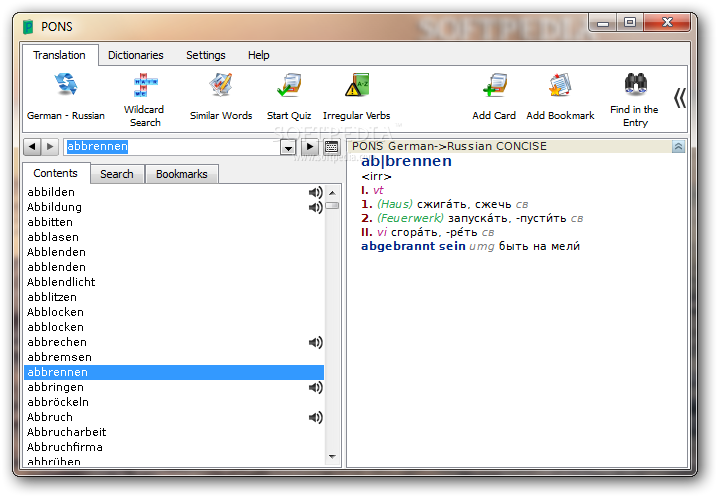718x497 pixels.
Task: Click the abgebrannt sein phrase
Action: point(413,246)
